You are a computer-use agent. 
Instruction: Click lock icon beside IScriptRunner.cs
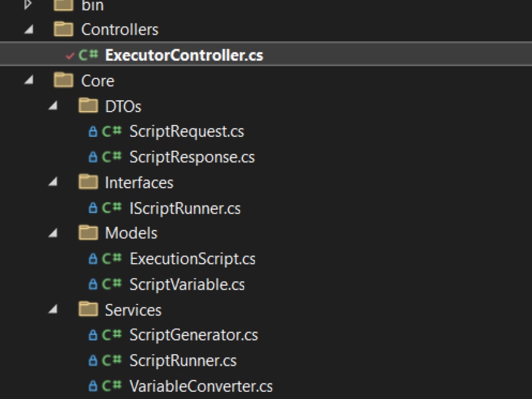point(93,208)
